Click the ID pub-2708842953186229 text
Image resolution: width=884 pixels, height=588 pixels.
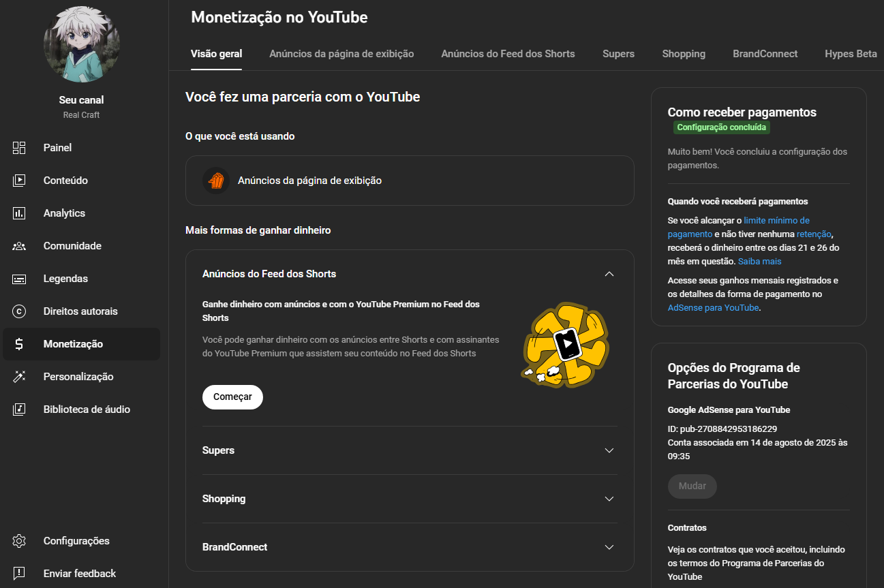pyautogui.click(x=722, y=429)
